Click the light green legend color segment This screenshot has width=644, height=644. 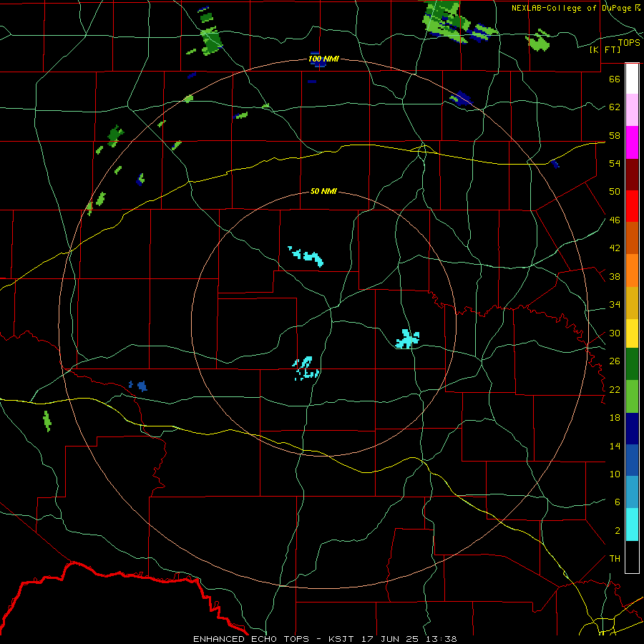tap(632, 396)
